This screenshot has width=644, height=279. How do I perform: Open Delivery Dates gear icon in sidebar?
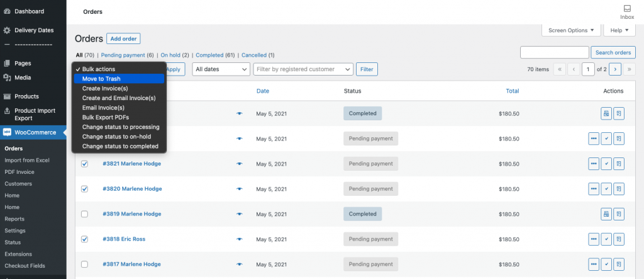[6, 30]
